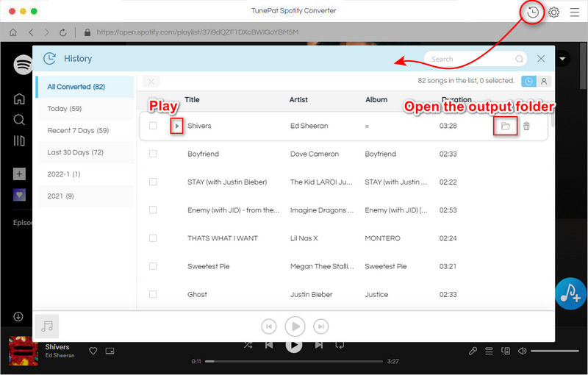Open lyrics microphone icon
Screen dimensions: 588x375
[x=473, y=351]
